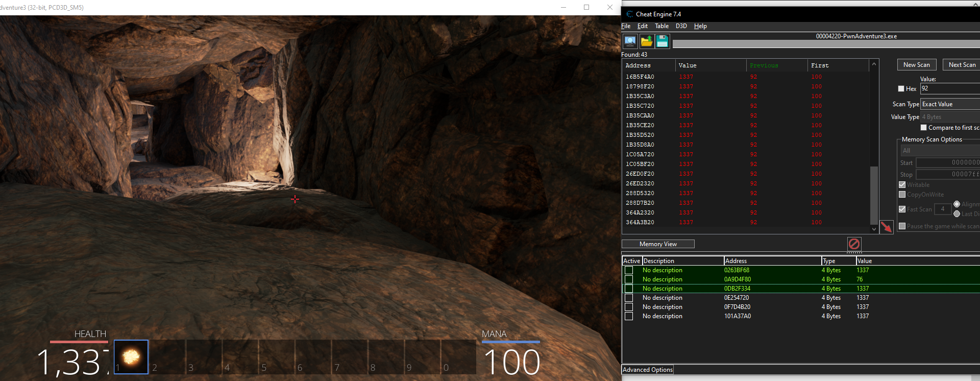
Task: Toggle the Writable checkbox
Action: (902, 185)
